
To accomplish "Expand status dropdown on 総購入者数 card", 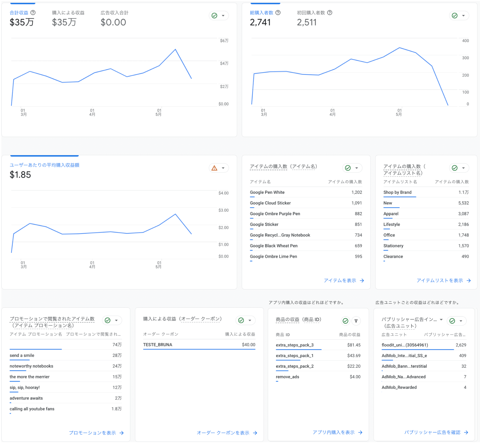I will click(x=464, y=16).
